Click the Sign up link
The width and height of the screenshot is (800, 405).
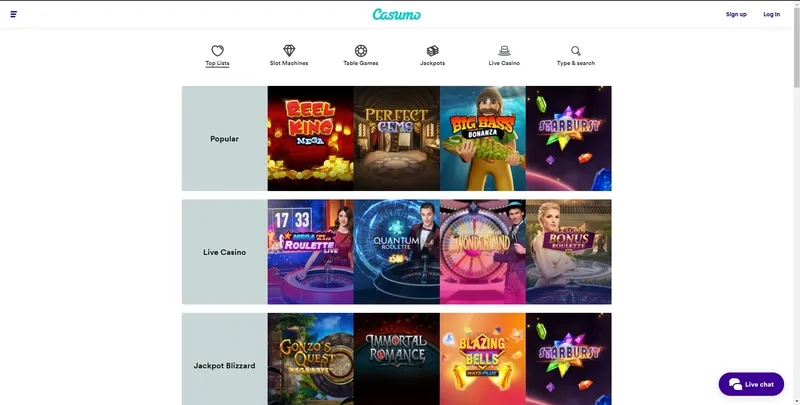pos(736,14)
